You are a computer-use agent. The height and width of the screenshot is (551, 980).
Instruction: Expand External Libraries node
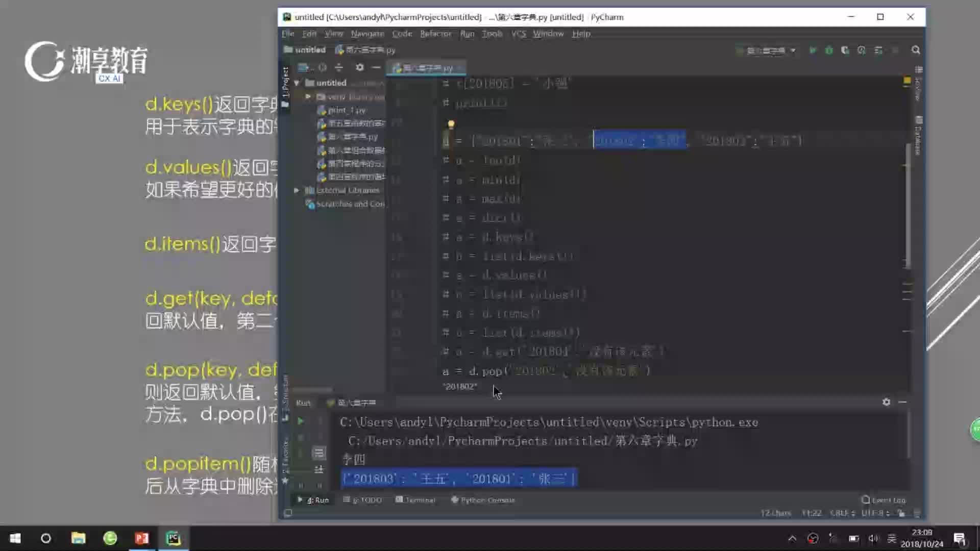coord(297,190)
